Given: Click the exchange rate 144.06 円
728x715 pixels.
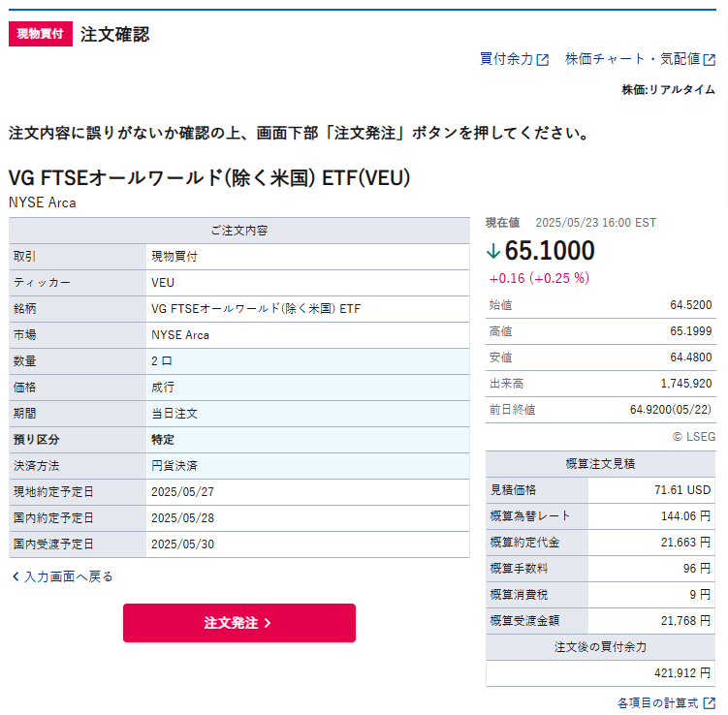Looking at the screenshot, I should click(x=685, y=516).
